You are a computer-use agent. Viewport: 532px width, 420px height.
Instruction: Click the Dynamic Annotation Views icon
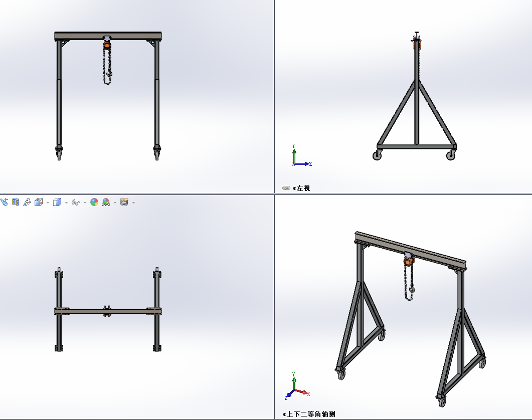[x=27, y=202]
